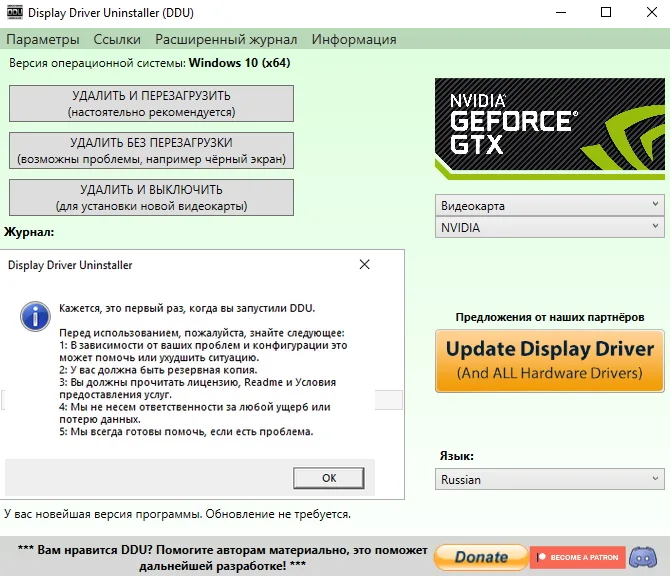Close the DDU main window
This screenshot has height=576, width=670.
pyautogui.click(x=652, y=12)
